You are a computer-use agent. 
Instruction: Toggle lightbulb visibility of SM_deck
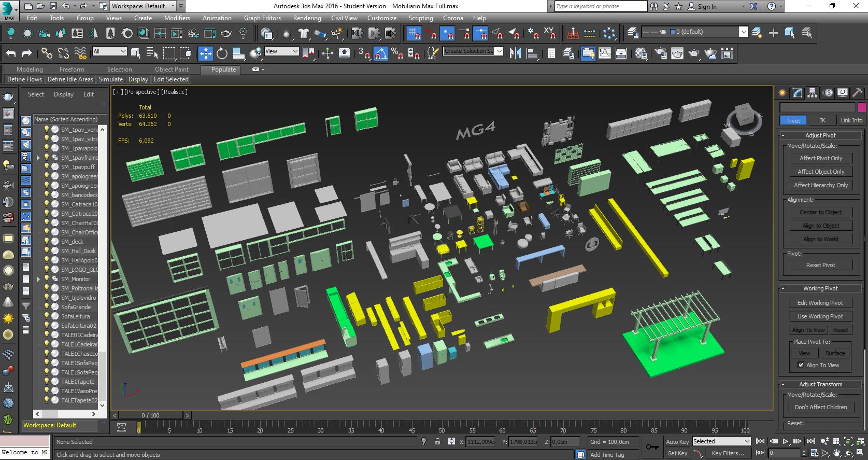(47, 242)
